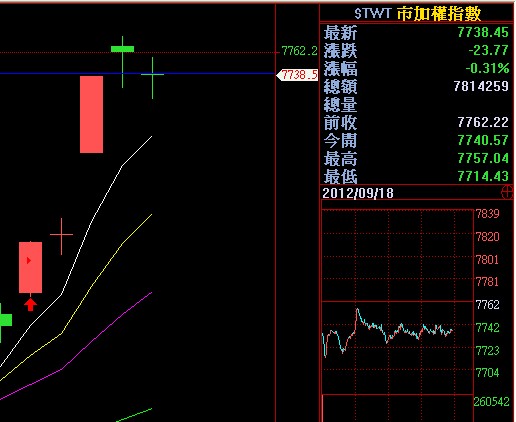Select the 最新 latest price 7738.45
This screenshot has height=422, width=516.
[x=483, y=32]
